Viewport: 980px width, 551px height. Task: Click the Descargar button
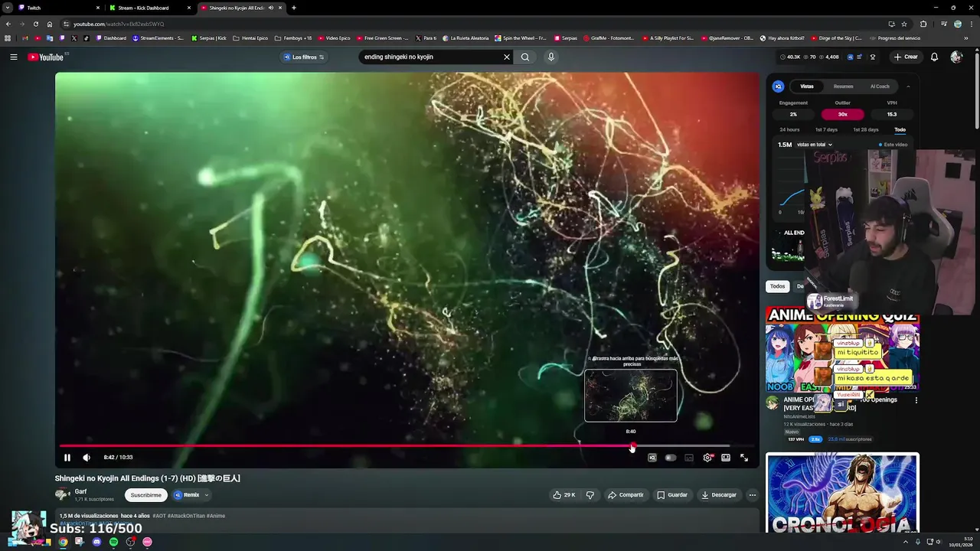click(719, 495)
